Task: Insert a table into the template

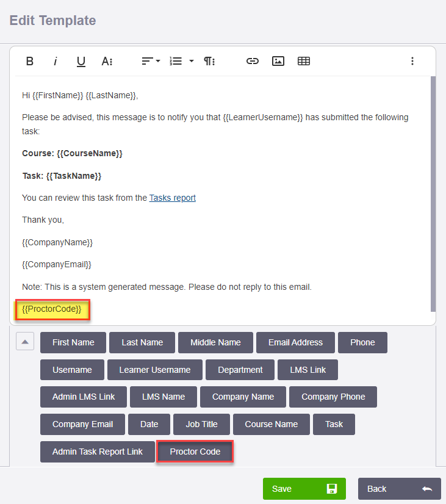Action: coord(304,61)
